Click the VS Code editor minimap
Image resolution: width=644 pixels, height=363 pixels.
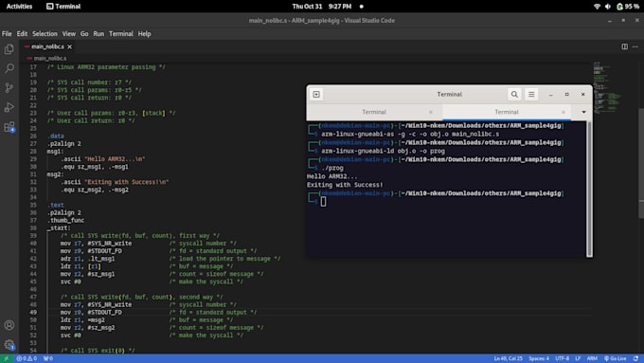[607, 88]
